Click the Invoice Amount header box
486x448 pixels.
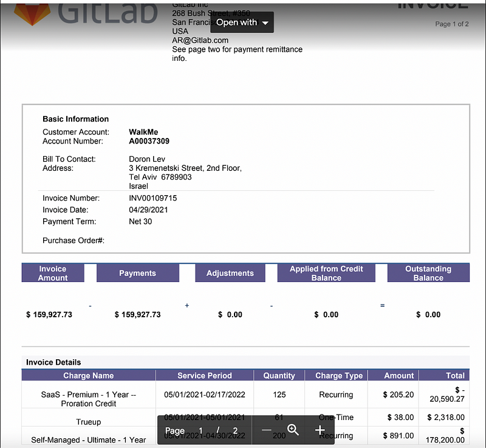coord(53,273)
